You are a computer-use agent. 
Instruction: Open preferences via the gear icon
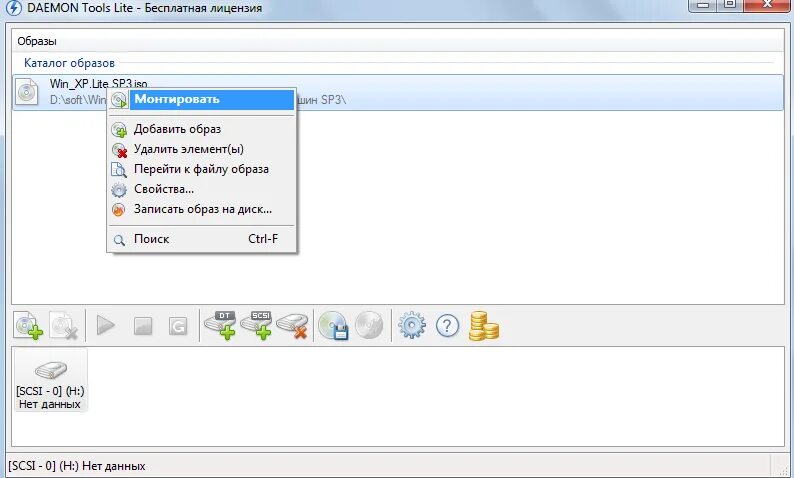tap(412, 325)
